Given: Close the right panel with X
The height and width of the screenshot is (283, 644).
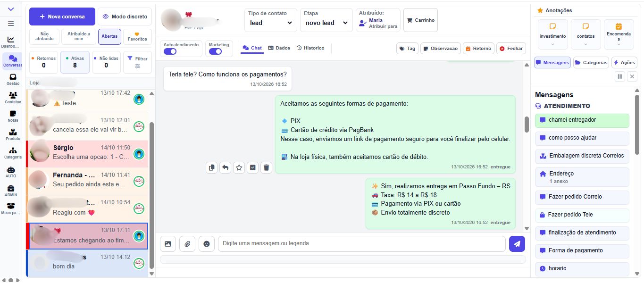Looking at the screenshot, I should 632,76.
